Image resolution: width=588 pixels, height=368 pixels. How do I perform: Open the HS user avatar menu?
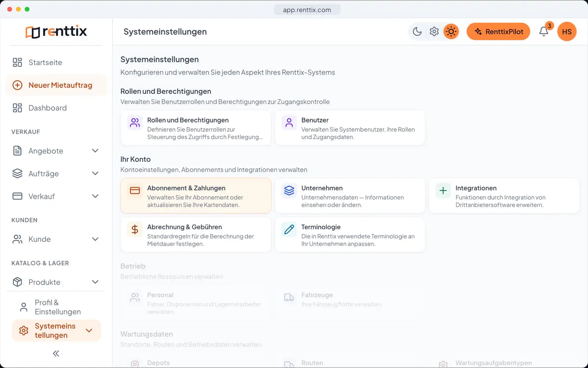[x=567, y=32]
